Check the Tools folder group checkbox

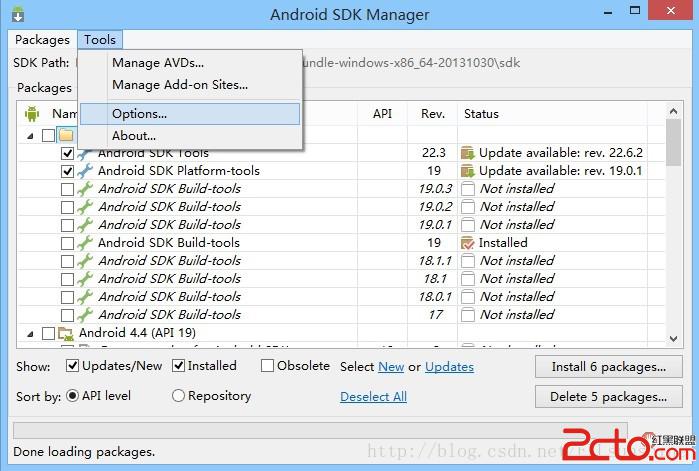click(48, 135)
